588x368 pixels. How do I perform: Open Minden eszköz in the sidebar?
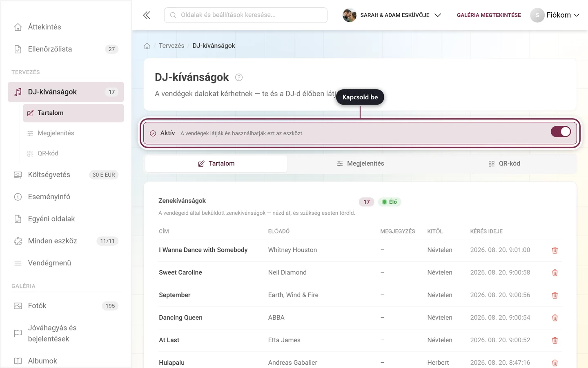tap(66, 241)
